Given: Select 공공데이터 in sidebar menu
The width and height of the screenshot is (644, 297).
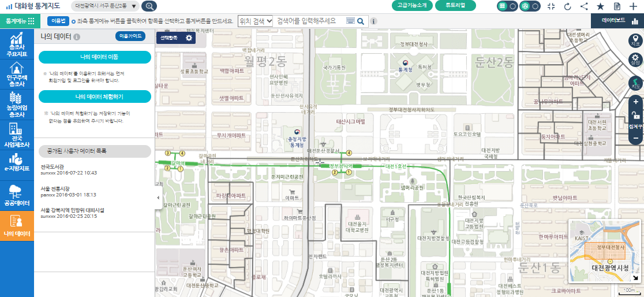Looking at the screenshot, I should pyautogui.click(x=17, y=195).
